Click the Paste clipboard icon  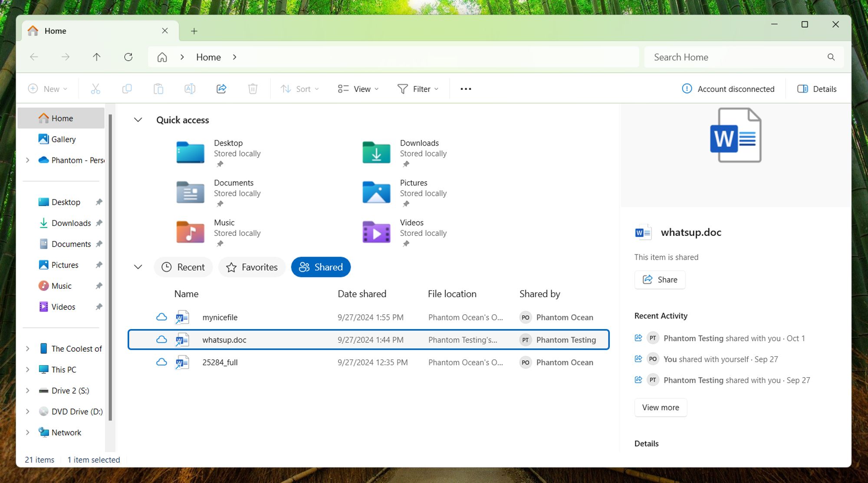click(158, 89)
